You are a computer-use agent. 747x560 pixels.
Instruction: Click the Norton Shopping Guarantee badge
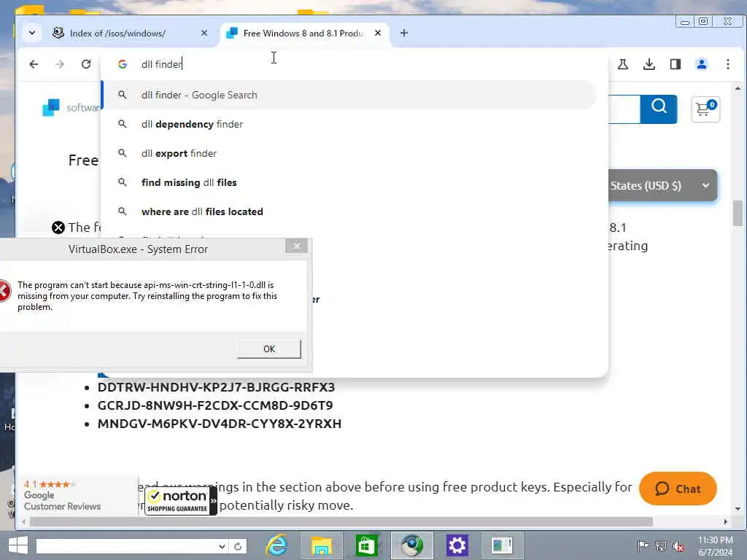[x=181, y=501]
